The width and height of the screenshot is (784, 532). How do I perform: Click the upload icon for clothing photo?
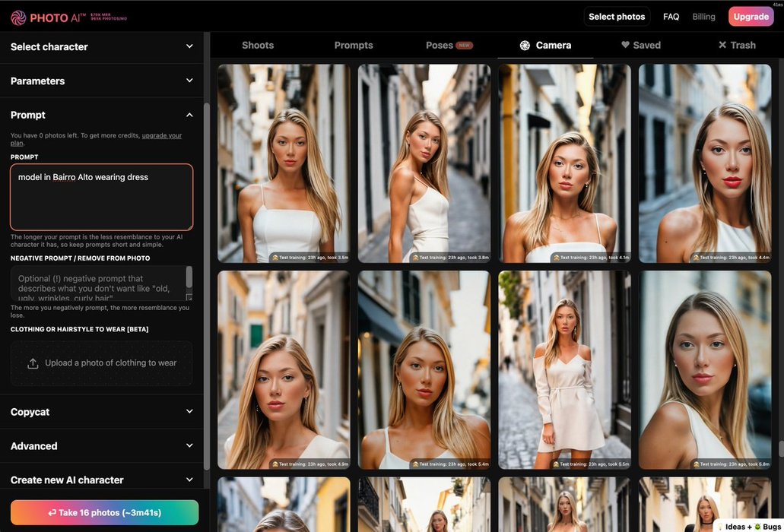(x=33, y=363)
